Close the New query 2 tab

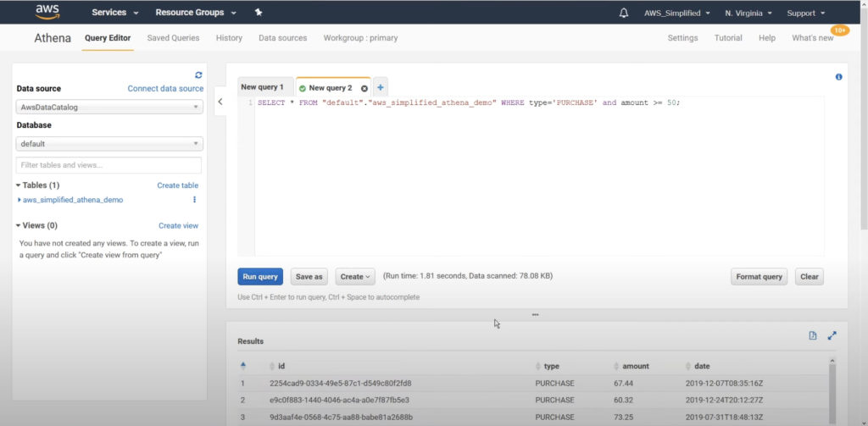(364, 88)
